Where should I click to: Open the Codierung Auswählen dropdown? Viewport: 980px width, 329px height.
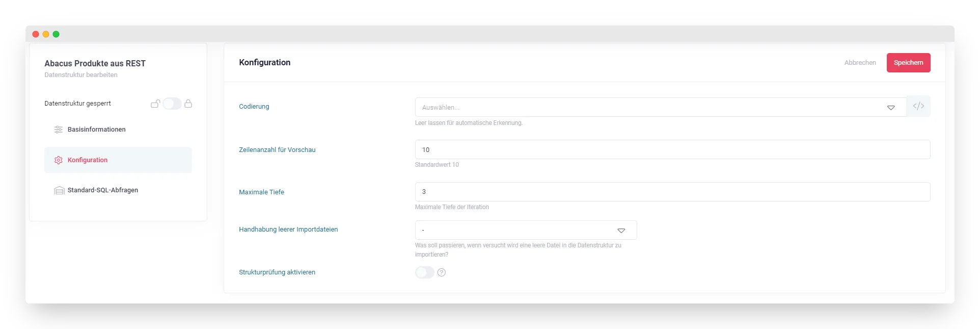pyautogui.click(x=661, y=107)
